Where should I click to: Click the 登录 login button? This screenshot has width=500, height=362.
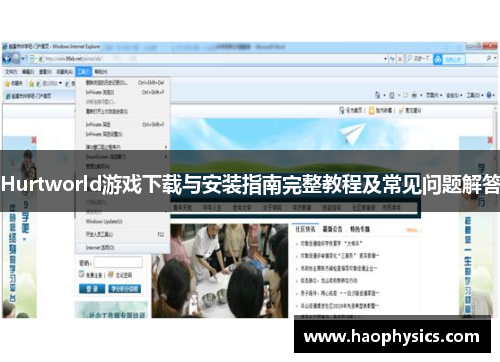[x=92, y=289]
